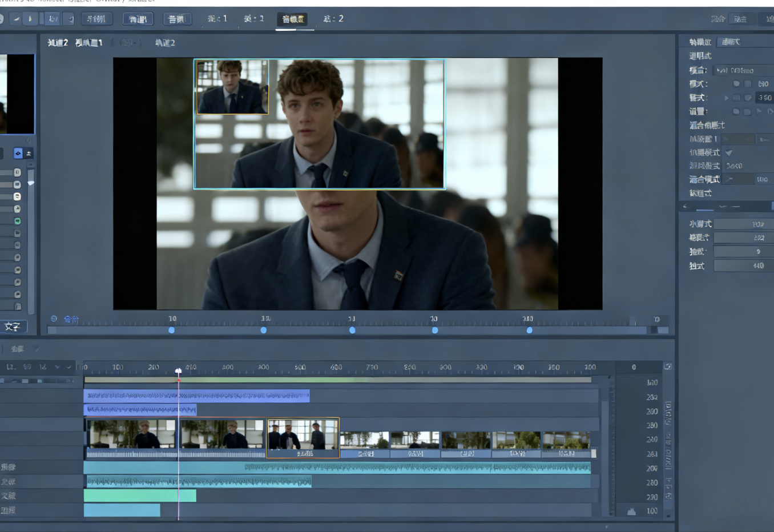Screen dimensions: 774x532
Task: Open the downward triangle dropdown in properties panel
Action: coord(729,152)
